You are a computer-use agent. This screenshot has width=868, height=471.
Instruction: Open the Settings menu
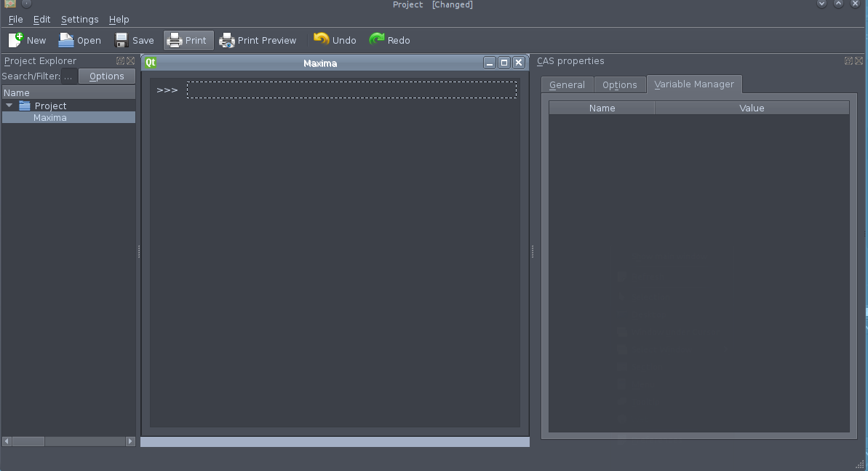point(79,20)
